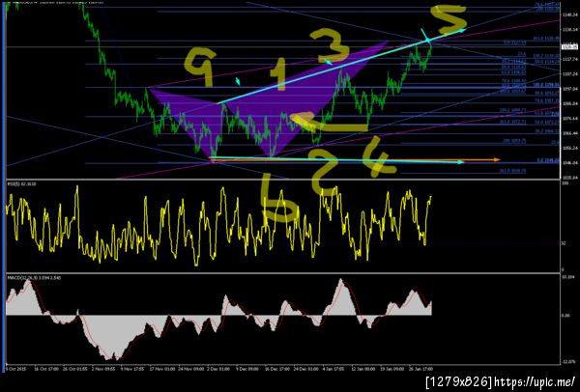580x392 pixels.
Task: Click the '16 Oct 17:00' time axis label
Action: (44, 369)
